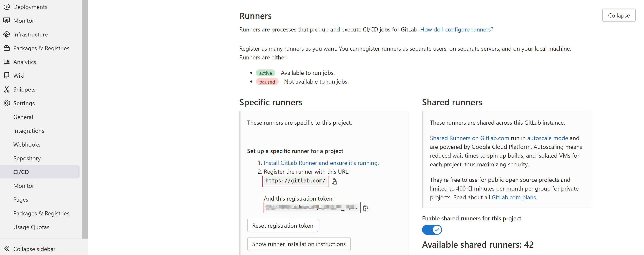Click the Analytics chart icon
The height and width of the screenshot is (255, 644).
coord(7,62)
